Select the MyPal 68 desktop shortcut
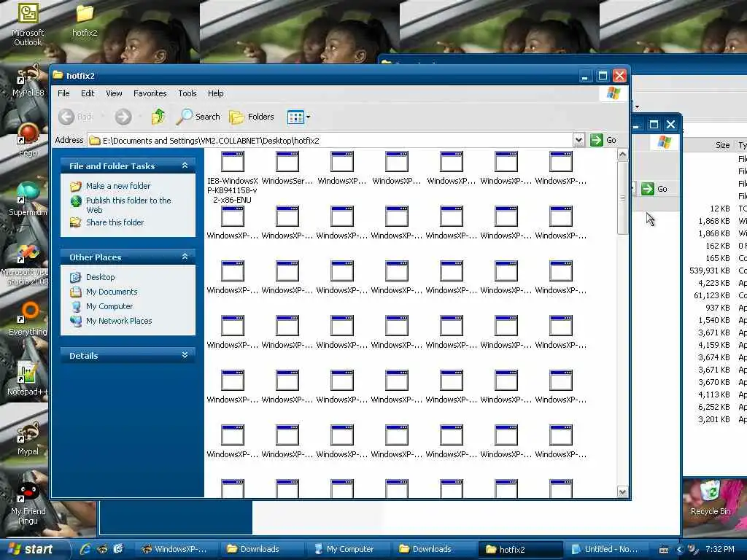Viewport: 747px width, 560px height. pyautogui.click(x=28, y=81)
